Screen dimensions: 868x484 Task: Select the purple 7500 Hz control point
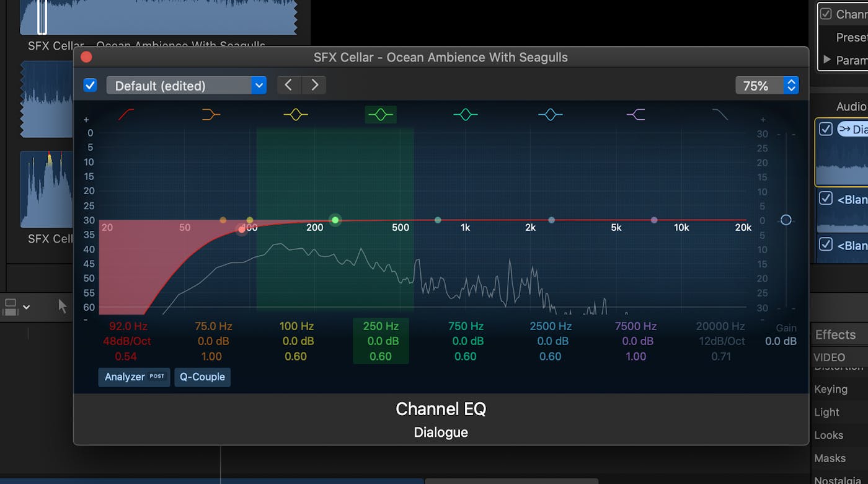pos(654,220)
